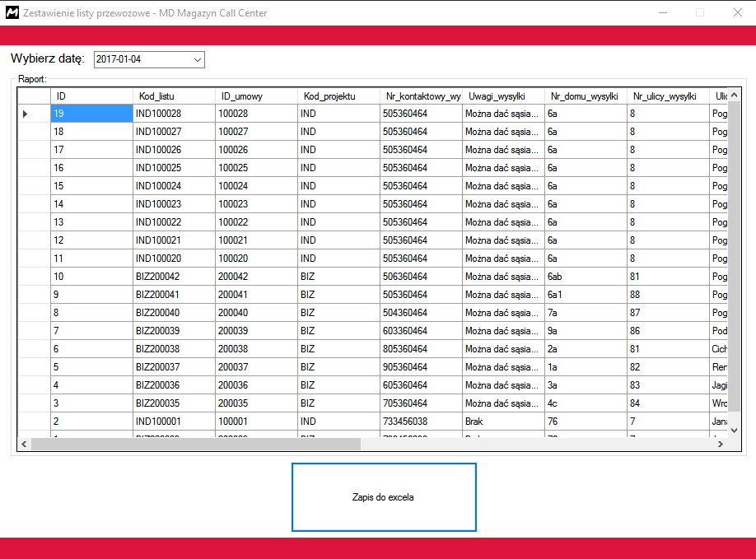Select cell IND100025
Image resolution: width=756 pixels, height=559 pixels.
pyautogui.click(x=174, y=168)
